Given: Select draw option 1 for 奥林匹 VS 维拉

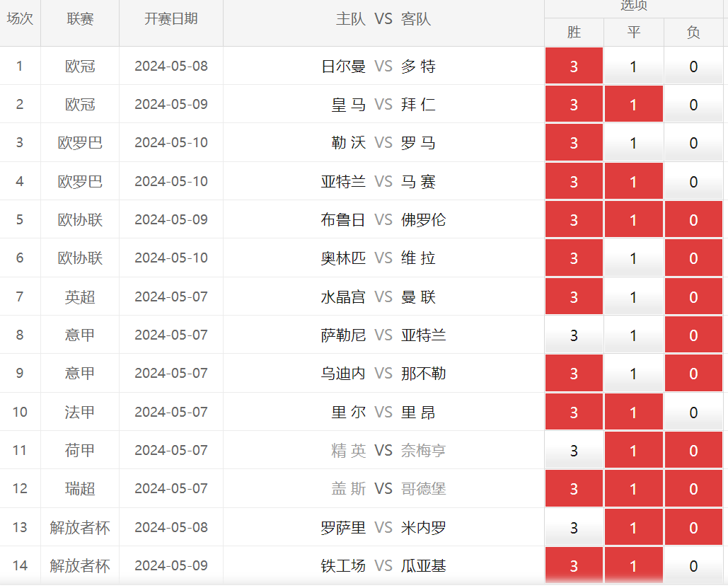Looking at the screenshot, I should click(633, 258).
